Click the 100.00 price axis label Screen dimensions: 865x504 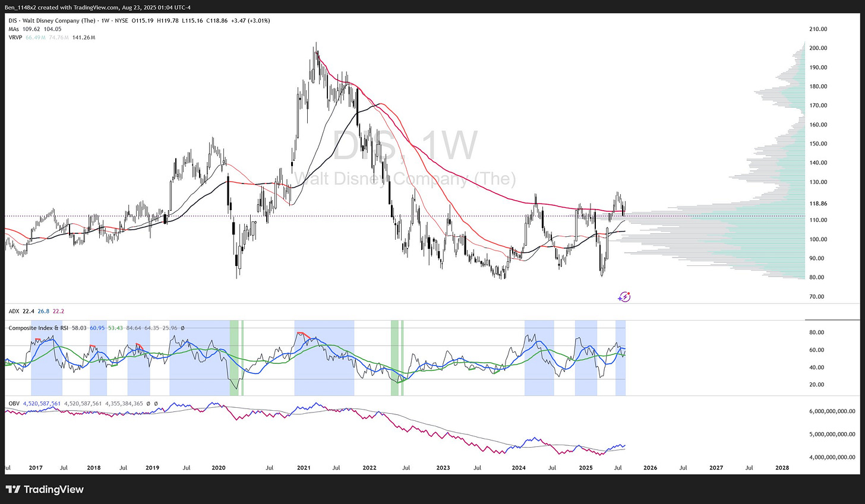[819, 239]
